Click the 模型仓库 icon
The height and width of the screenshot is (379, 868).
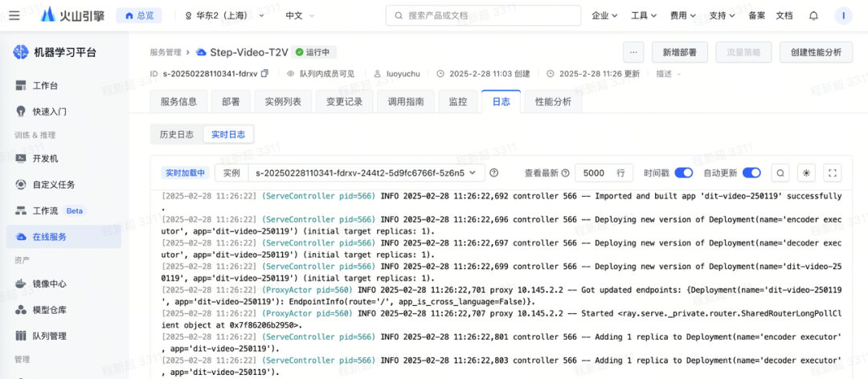point(21,310)
